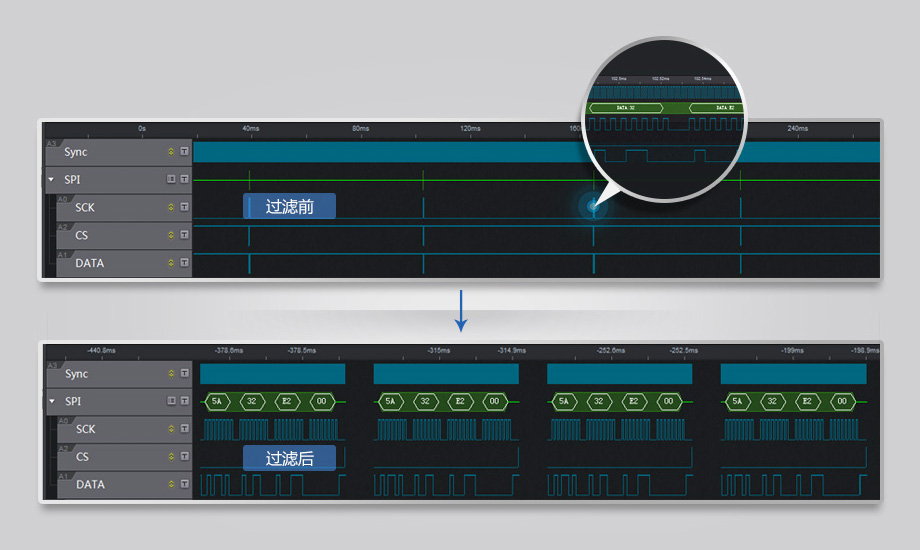Click the 40ms mark on the time ruler
Viewport: 920px width, 550px height.
(x=251, y=128)
